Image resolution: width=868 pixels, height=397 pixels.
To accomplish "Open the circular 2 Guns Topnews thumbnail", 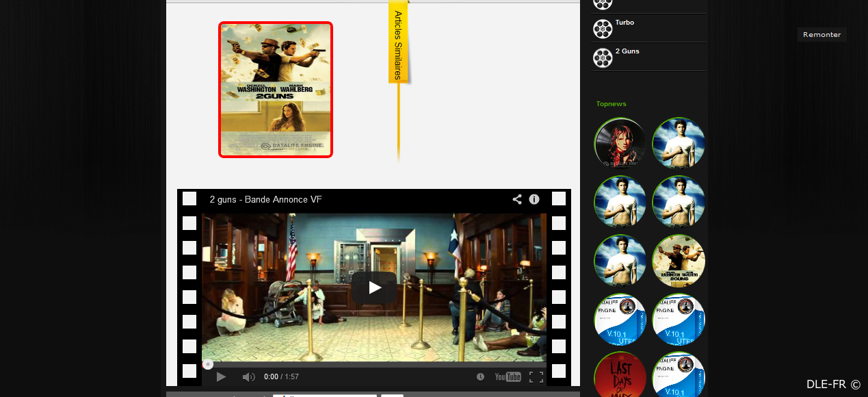I will [679, 261].
